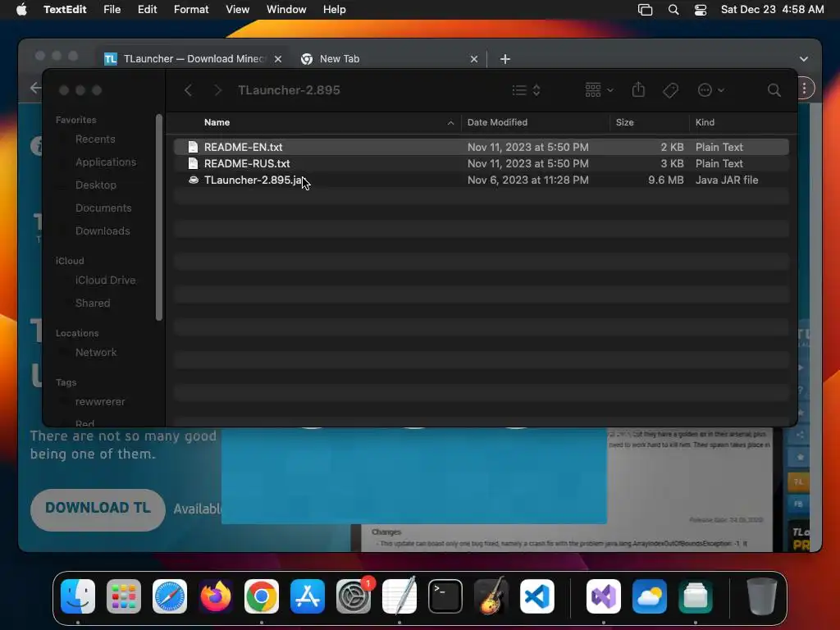Open Shared in Finder sidebar

click(x=93, y=304)
